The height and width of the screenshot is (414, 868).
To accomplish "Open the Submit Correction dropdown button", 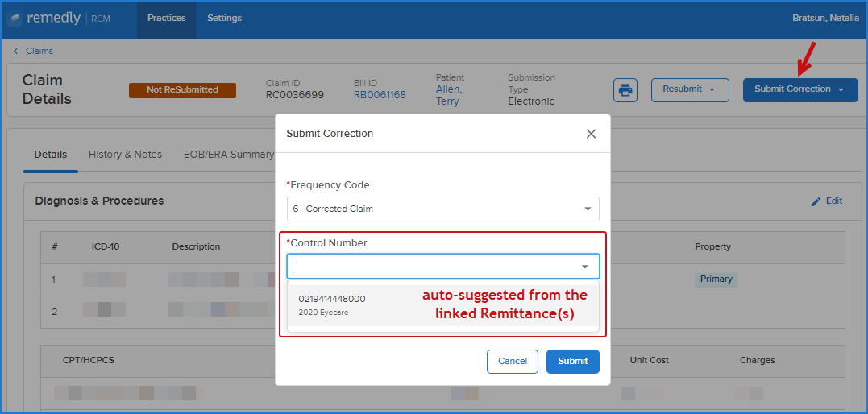I will [x=800, y=89].
